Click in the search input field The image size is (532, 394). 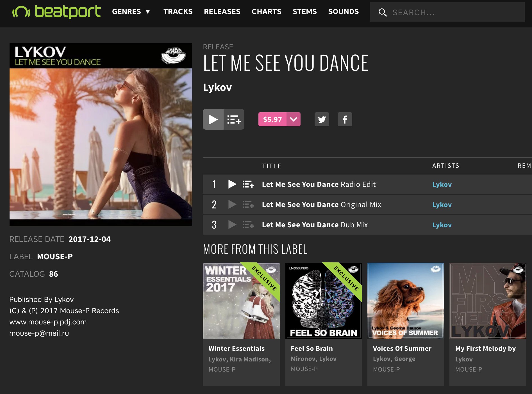point(455,12)
